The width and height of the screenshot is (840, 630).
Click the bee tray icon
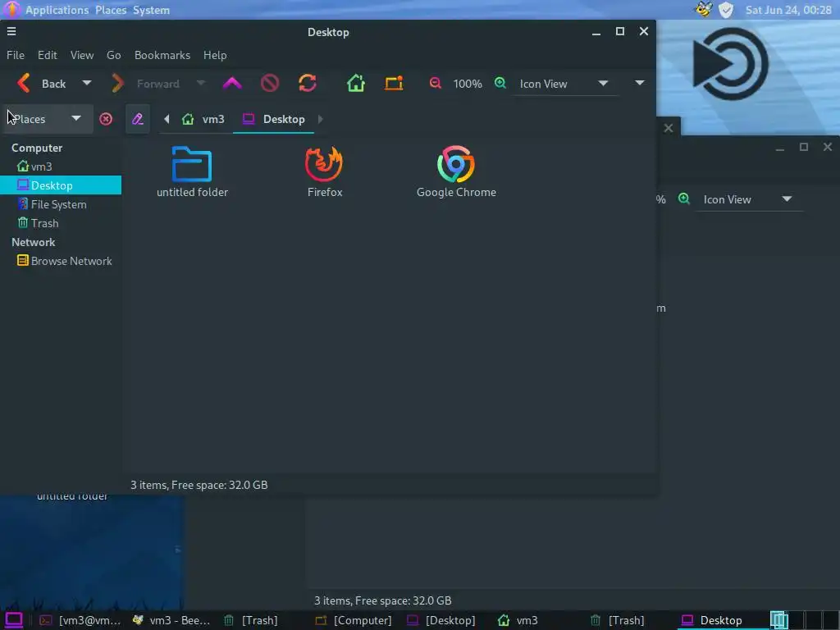pos(704,10)
